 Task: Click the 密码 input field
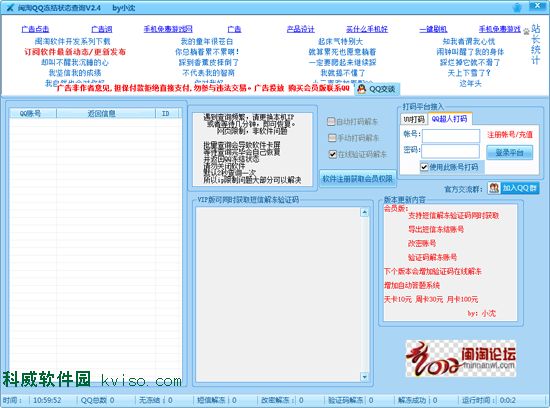pos(450,151)
